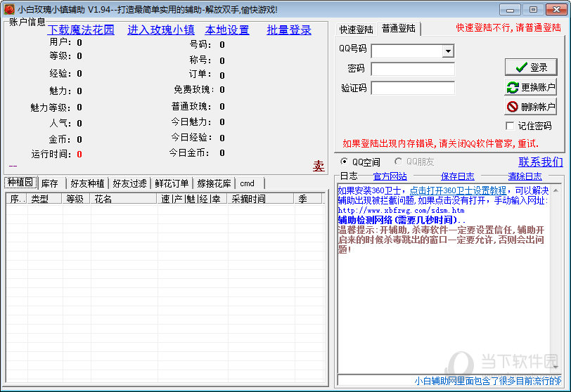Click the 采摘时间 column header
This screenshot has width=571, height=392.
[x=260, y=199]
